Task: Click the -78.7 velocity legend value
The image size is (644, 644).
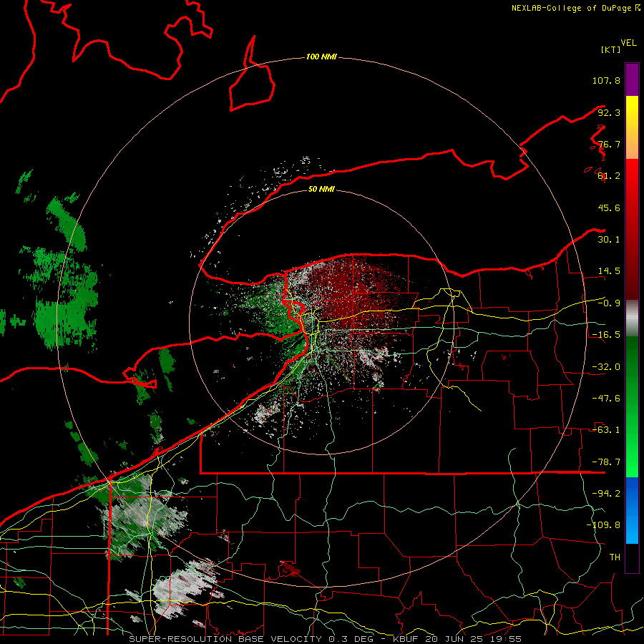Action: [606, 462]
